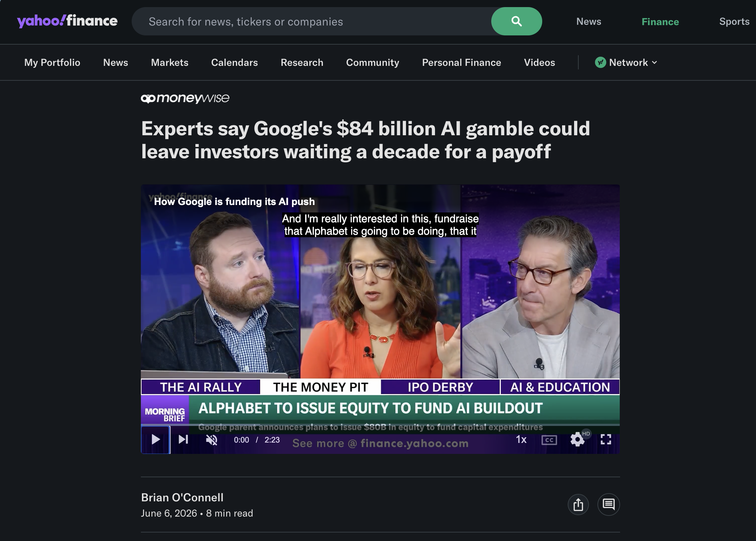Open the Community menu item
Screen dimensions: 756x541
(373, 63)
